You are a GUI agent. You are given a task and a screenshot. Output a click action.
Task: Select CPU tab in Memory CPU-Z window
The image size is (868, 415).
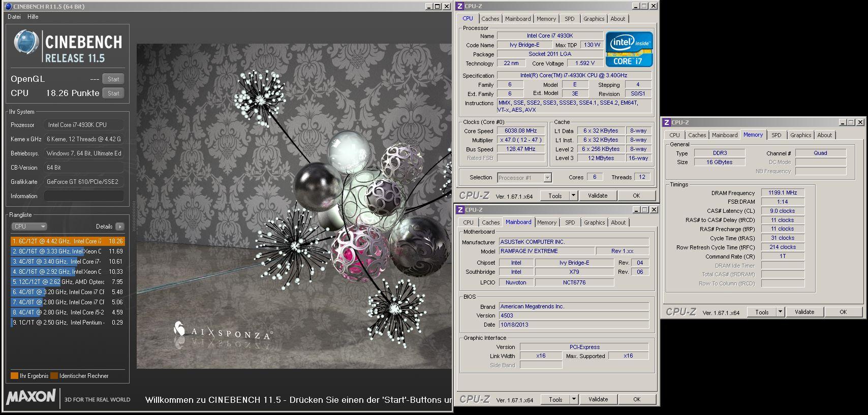pos(674,135)
